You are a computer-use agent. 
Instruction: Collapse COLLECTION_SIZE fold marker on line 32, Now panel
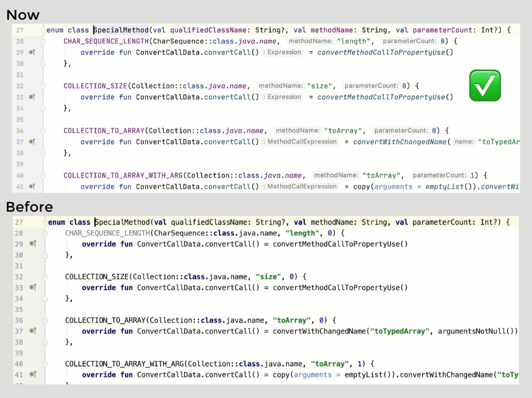click(43, 86)
